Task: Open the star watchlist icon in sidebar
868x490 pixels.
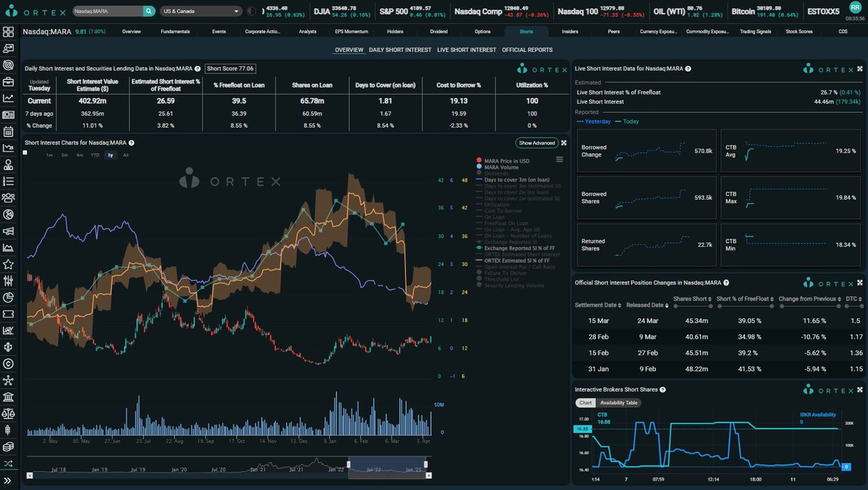Action: (9, 264)
